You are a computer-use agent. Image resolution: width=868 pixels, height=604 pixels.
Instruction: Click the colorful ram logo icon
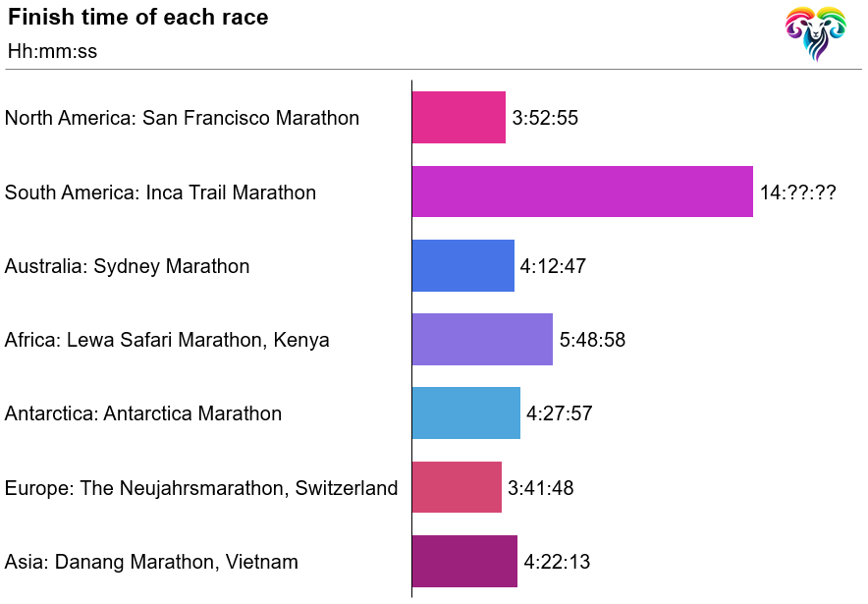click(x=815, y=33)
